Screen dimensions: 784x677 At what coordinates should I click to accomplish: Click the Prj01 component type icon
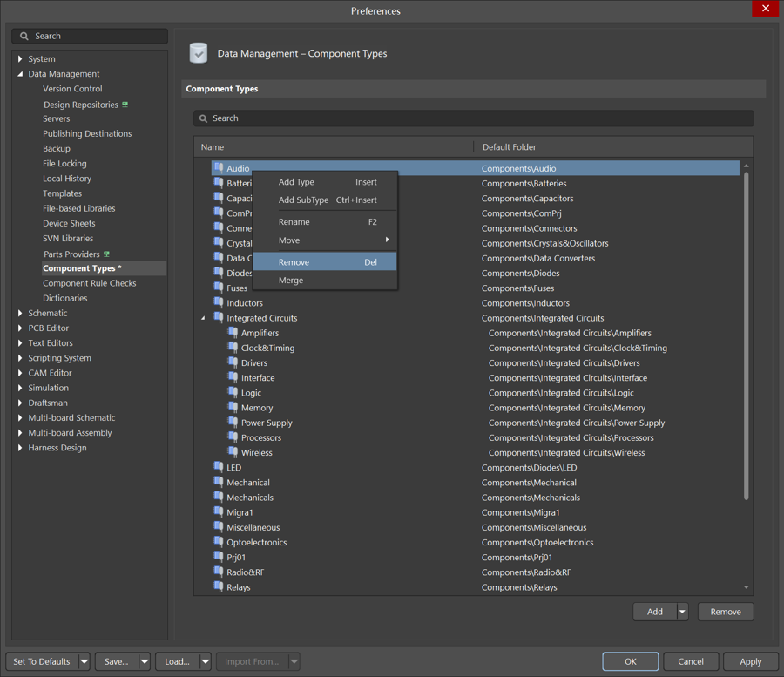219,557
